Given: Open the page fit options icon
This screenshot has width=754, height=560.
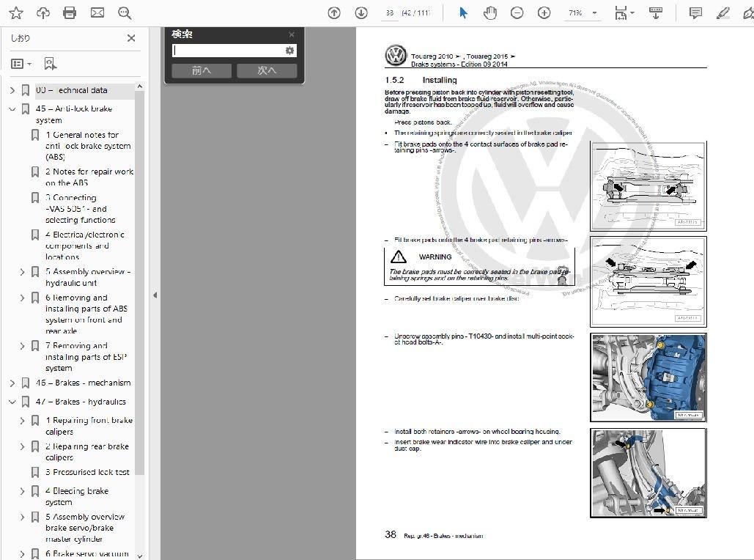Looking at the screenshot, I should click(624, 13).
